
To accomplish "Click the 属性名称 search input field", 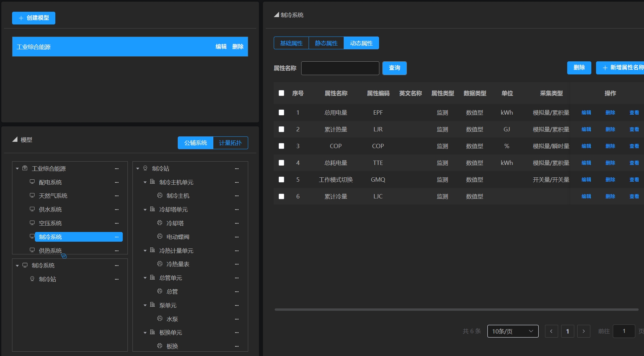I will point(340,68).
